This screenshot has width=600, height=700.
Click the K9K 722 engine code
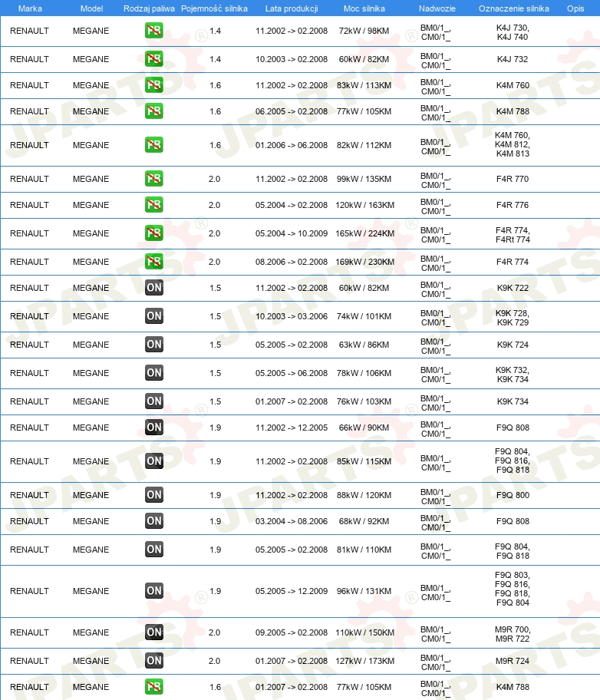(x=513, y=288)
